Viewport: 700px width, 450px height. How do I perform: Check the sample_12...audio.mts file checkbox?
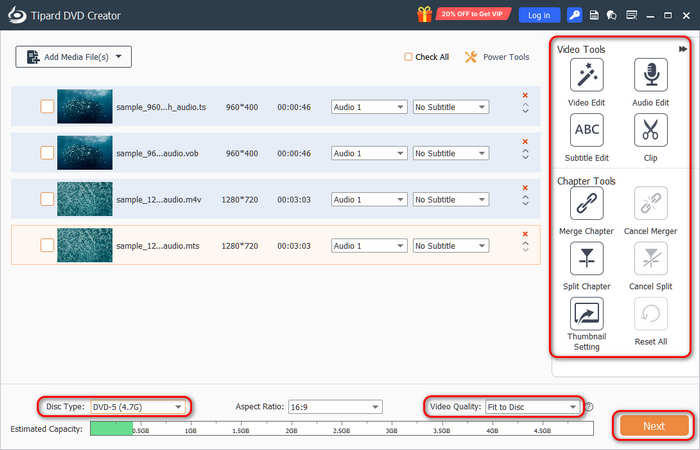[x=47, y=245]
